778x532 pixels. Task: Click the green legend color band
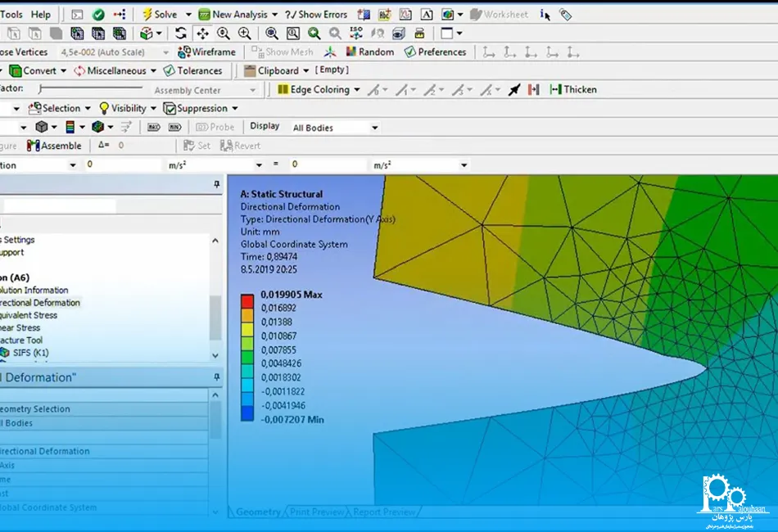coord(247,357)
